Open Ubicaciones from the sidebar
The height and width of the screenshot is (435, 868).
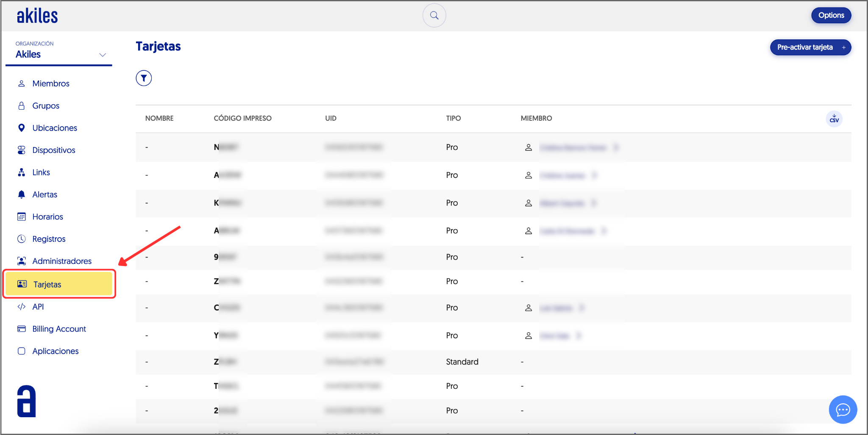pos(54,128)
